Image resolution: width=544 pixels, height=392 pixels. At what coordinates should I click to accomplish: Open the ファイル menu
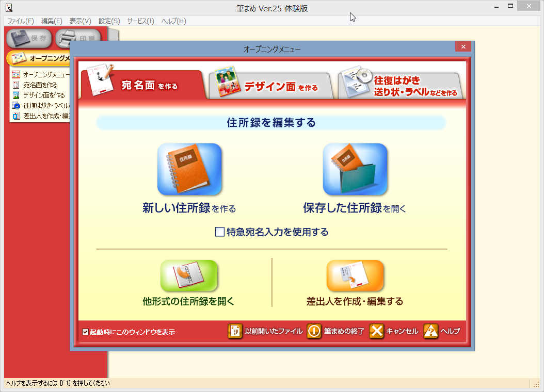pyautogui.click(x=20, y=21)
